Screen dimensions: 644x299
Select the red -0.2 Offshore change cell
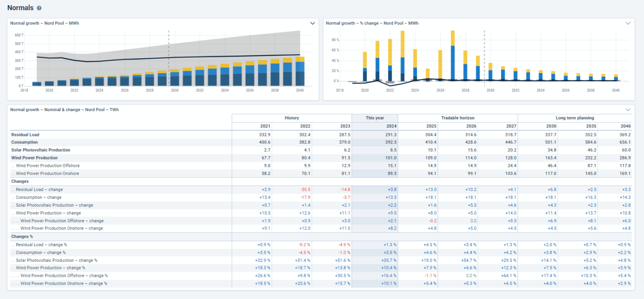(433, 220)
